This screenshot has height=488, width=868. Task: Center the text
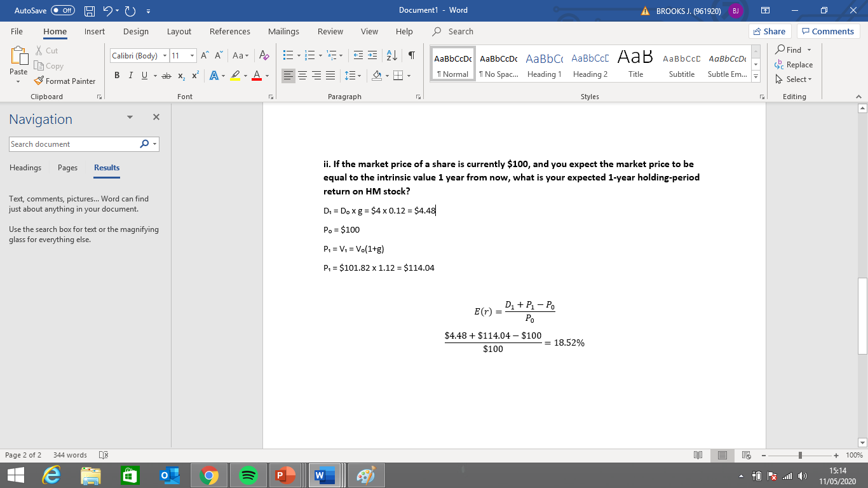pyautogui.click(x=302, y=76)
